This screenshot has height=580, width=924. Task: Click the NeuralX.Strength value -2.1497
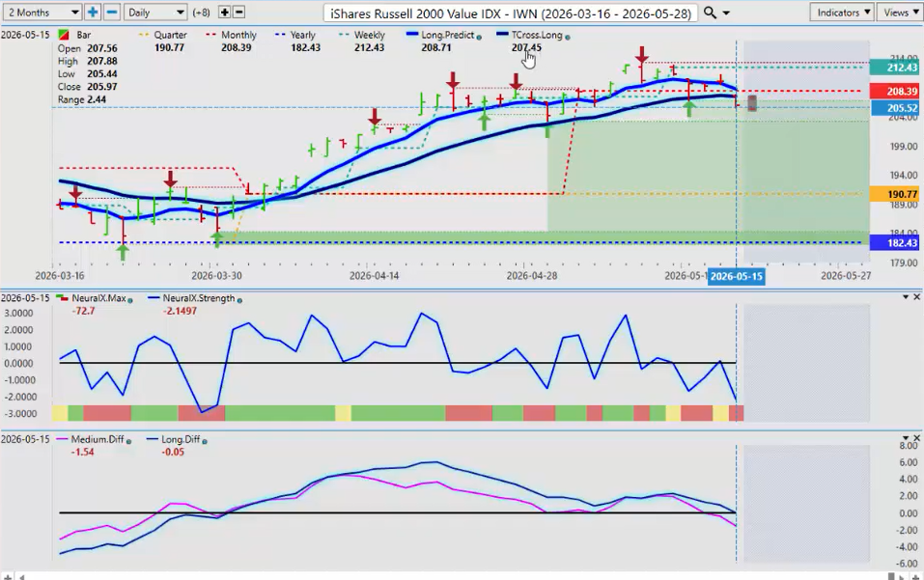click(180, 311)
